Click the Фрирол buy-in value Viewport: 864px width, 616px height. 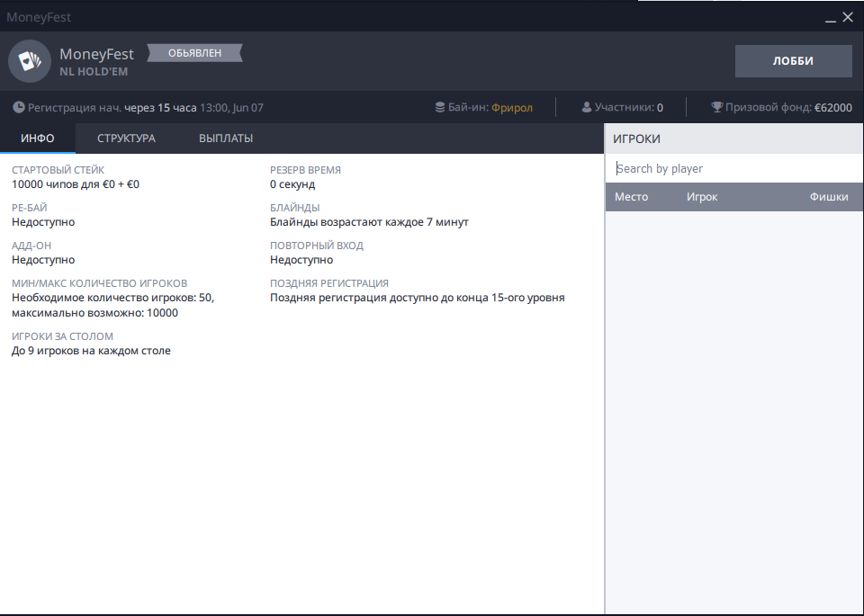pyautogui.click(x=512, y=108)
